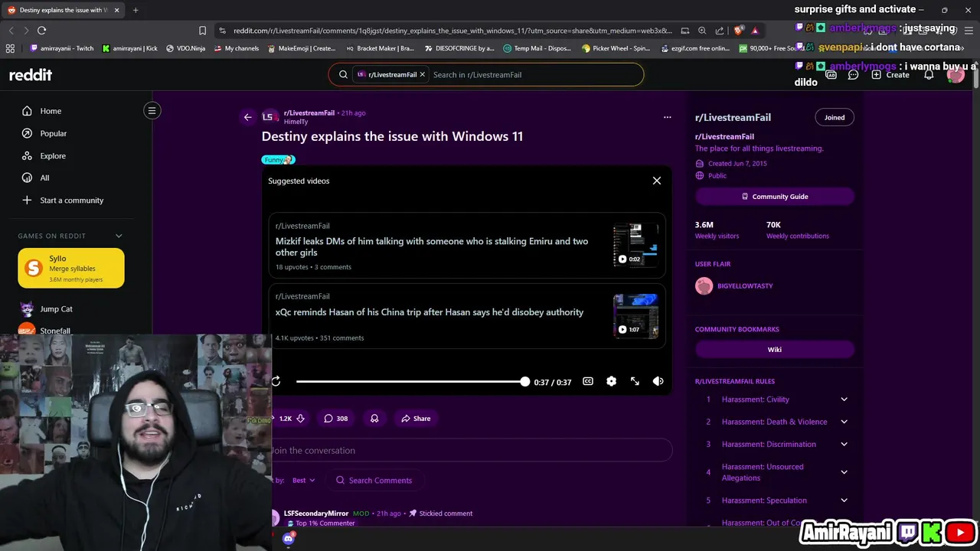Open video player settings gear
This screenshot has height=551, width=980.
(611, 381)
